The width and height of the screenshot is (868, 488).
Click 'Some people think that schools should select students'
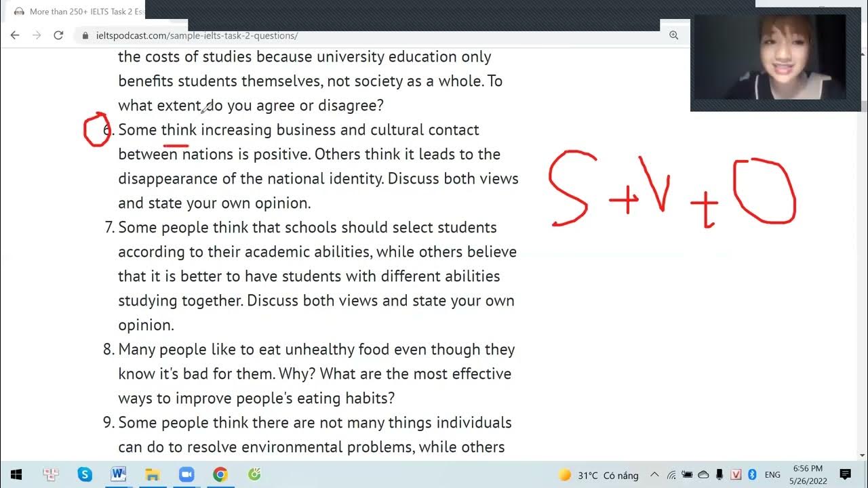307,227
